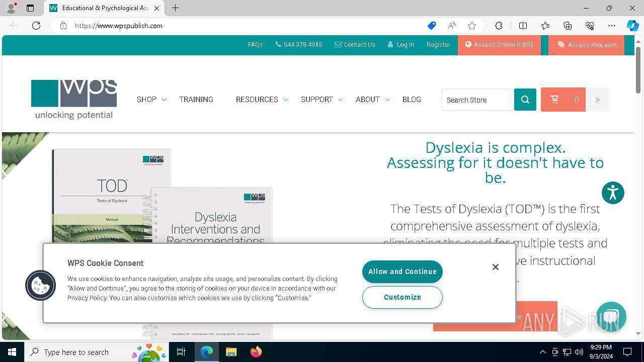Open the notifications center icon
Image resolution: width=644 pixels, height=362 pixels.
coord(627,352)
